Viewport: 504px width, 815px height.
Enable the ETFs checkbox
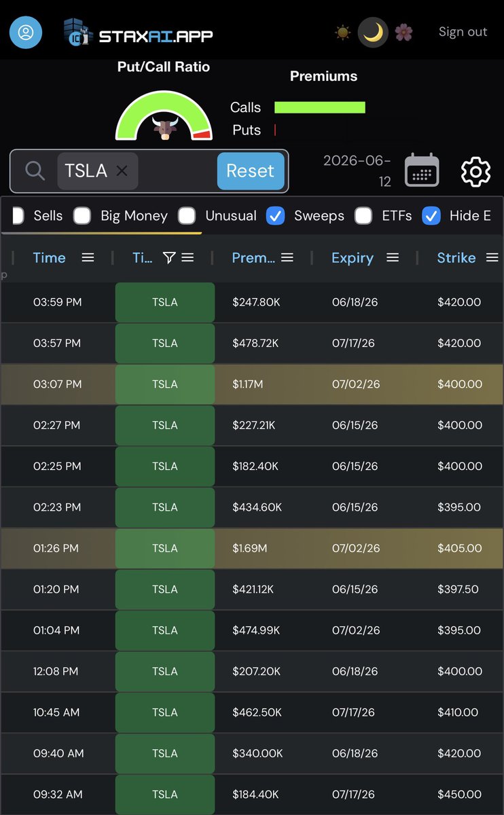coord(363,216)
